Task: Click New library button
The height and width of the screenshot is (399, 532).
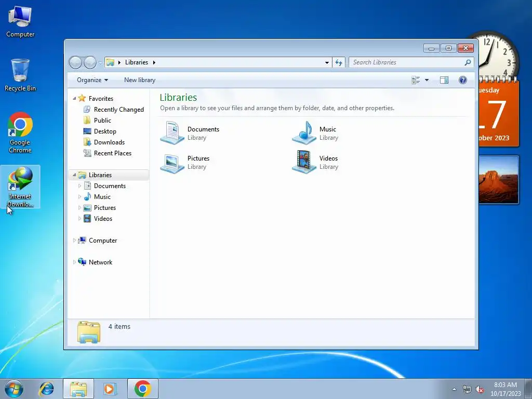Action: 140,80
